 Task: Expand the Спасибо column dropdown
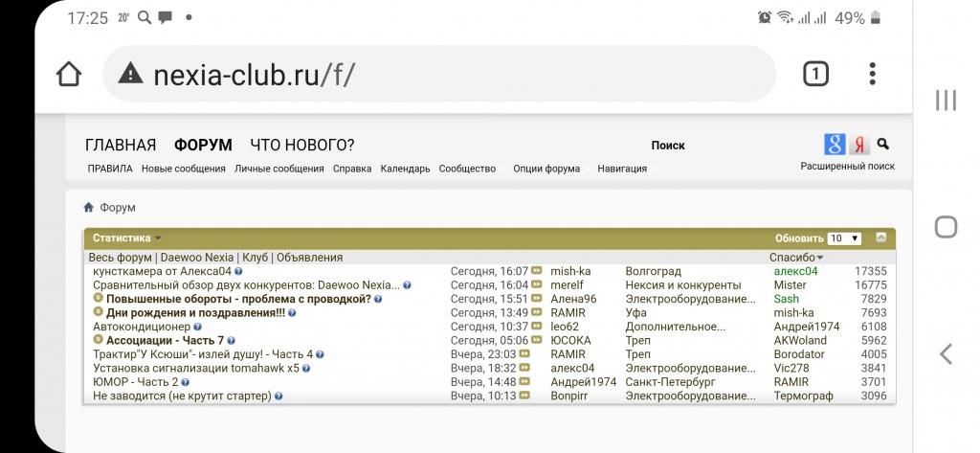(x=820, y=258)
